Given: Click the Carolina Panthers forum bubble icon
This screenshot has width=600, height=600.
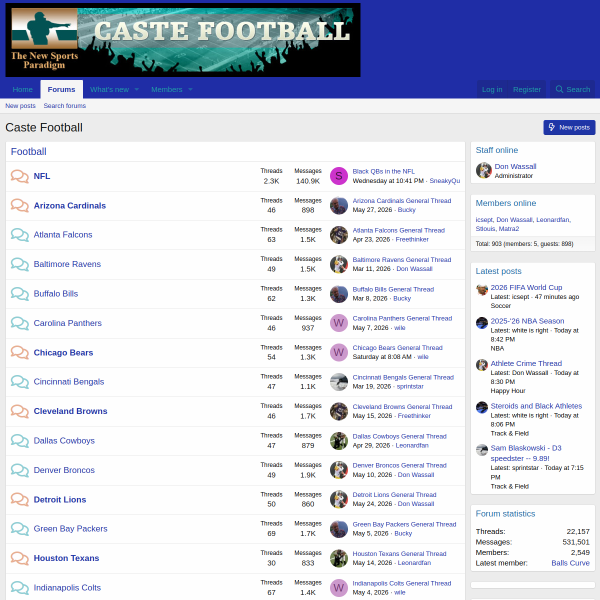Looking at the screenshot, I should click(20, 323).
